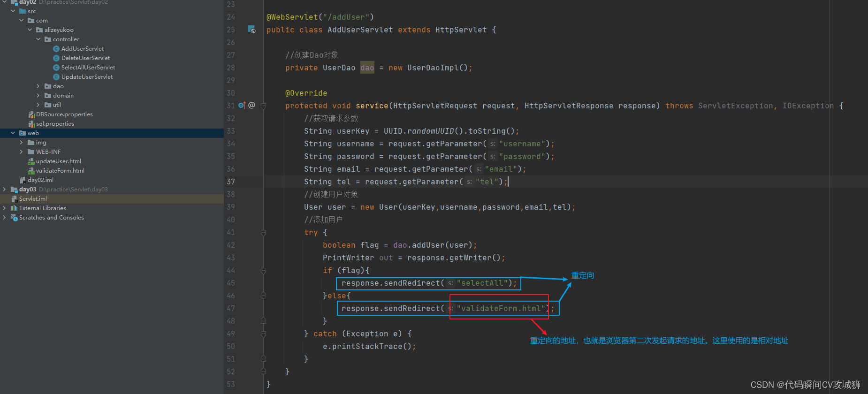Collapse the web folder
Image resolution: width=868 pixels, height=394 pixels.
pyautogui.click(x=13, y=133)
